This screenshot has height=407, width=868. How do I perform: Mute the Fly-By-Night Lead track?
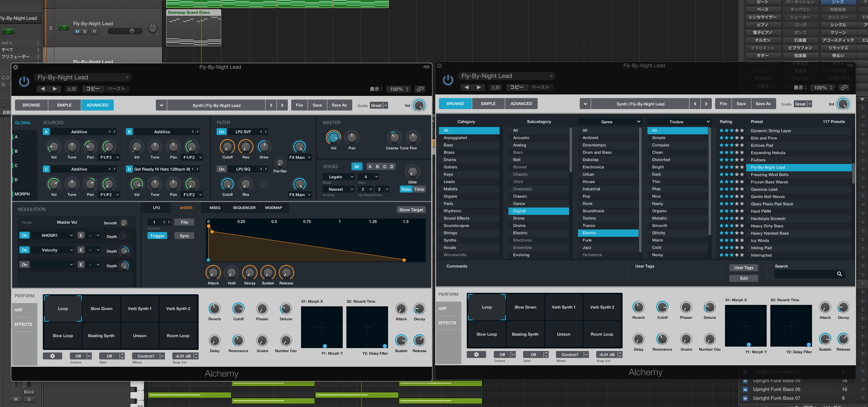tap(77, 31)
